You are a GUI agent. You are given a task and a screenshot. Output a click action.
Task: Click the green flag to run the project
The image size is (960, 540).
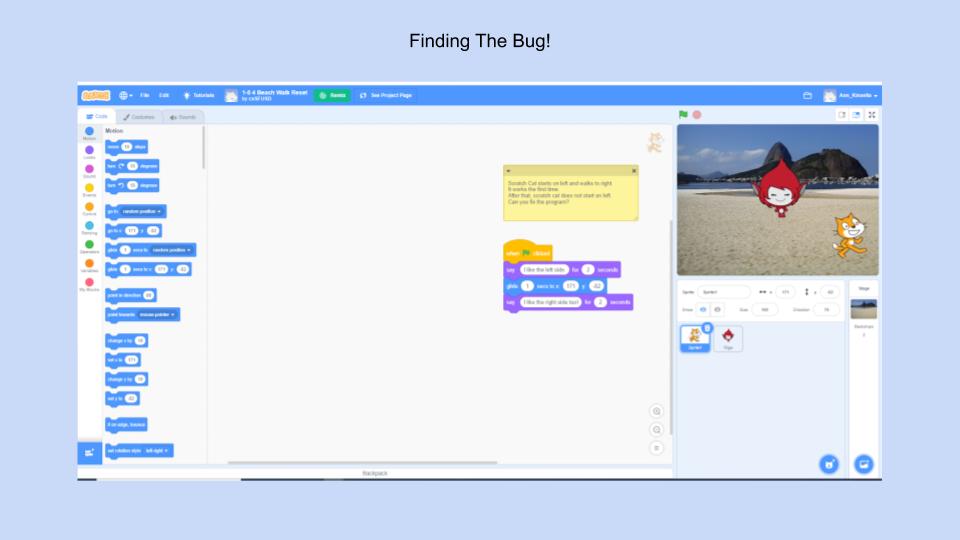pos(684,115)
